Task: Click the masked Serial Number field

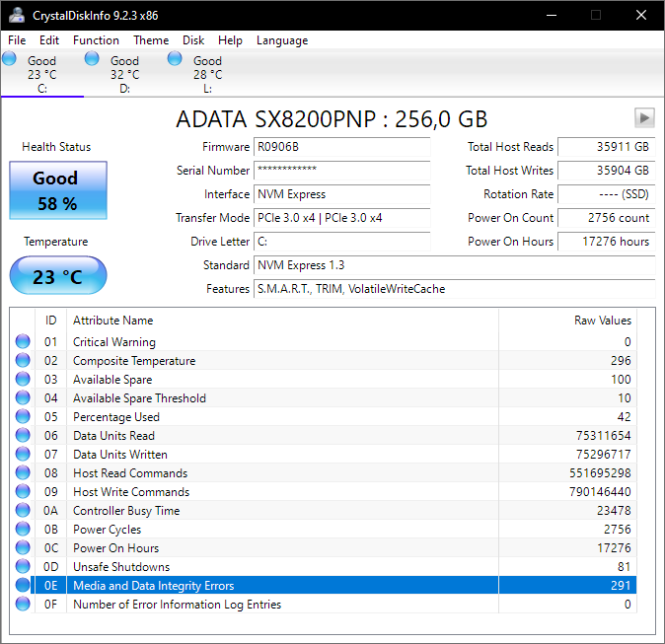Action: [341, 171]
